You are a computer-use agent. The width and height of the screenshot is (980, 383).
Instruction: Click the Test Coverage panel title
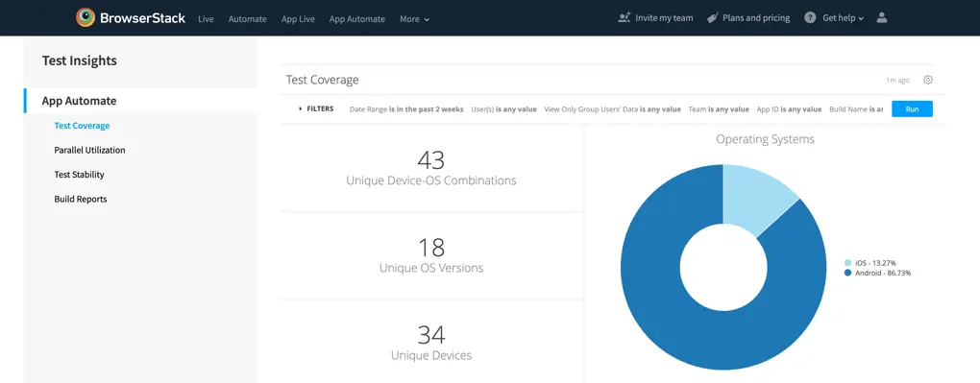pos(323,80)
